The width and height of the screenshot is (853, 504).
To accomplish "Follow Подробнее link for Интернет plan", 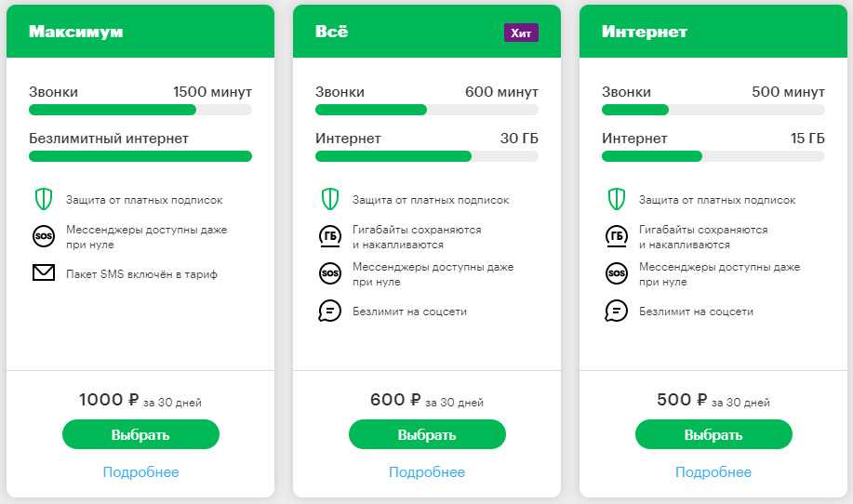I will 713,472.
